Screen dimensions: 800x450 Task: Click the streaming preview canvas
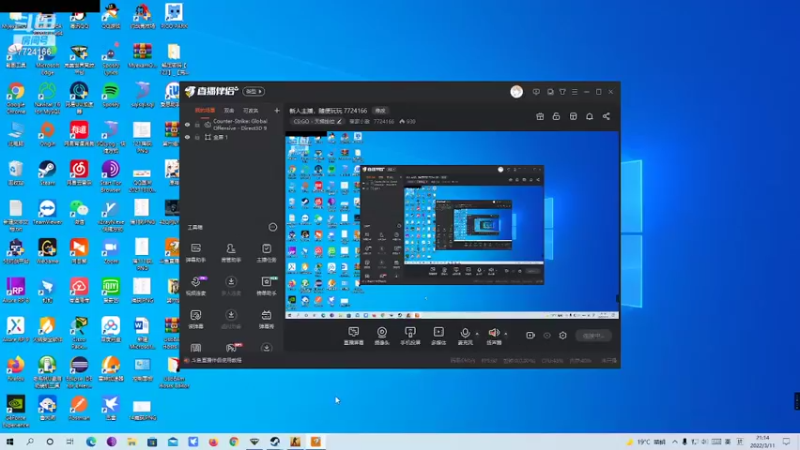[452, 225]
